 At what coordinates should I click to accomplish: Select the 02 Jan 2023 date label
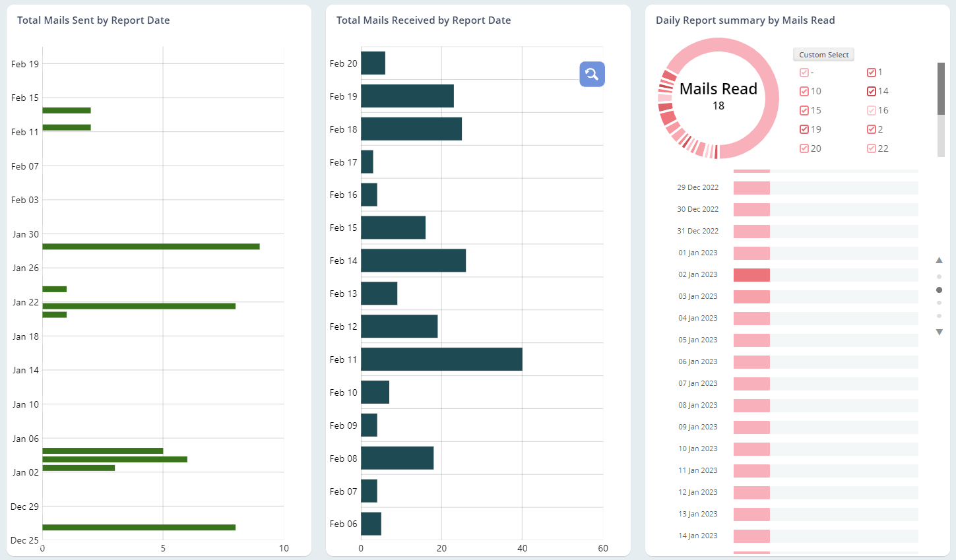(697, 274)
